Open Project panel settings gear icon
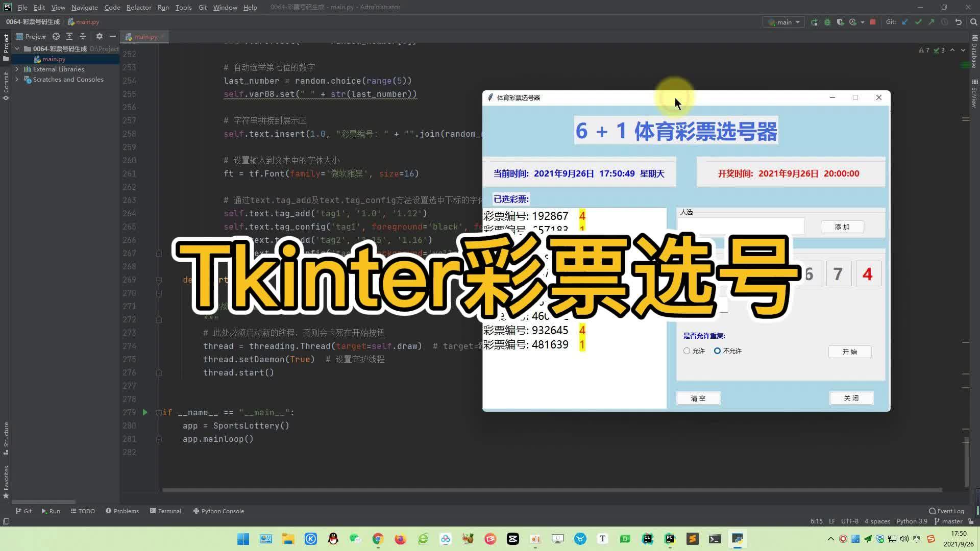 [x=99, y=36]
